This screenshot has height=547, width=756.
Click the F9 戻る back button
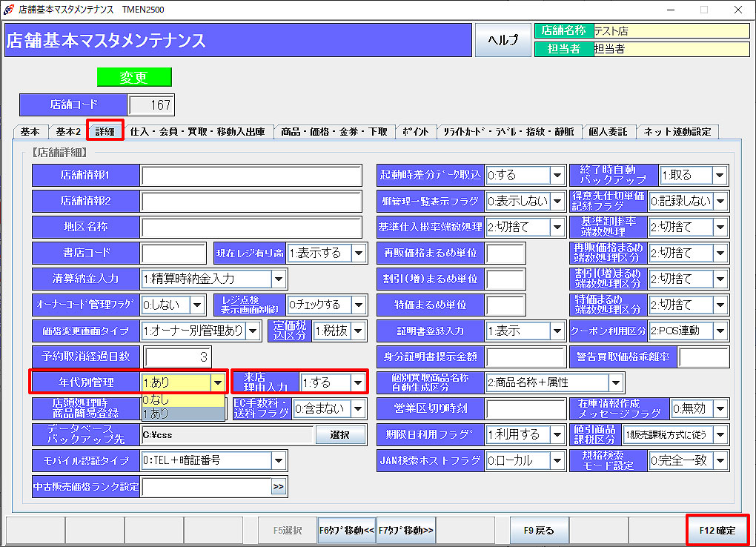539,531
